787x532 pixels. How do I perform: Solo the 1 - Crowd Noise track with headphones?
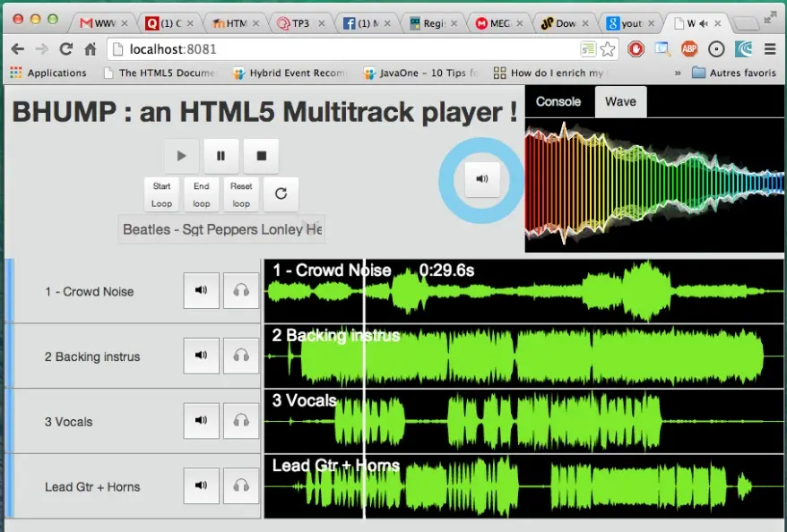pyautogui.click(x=241, y=290)
